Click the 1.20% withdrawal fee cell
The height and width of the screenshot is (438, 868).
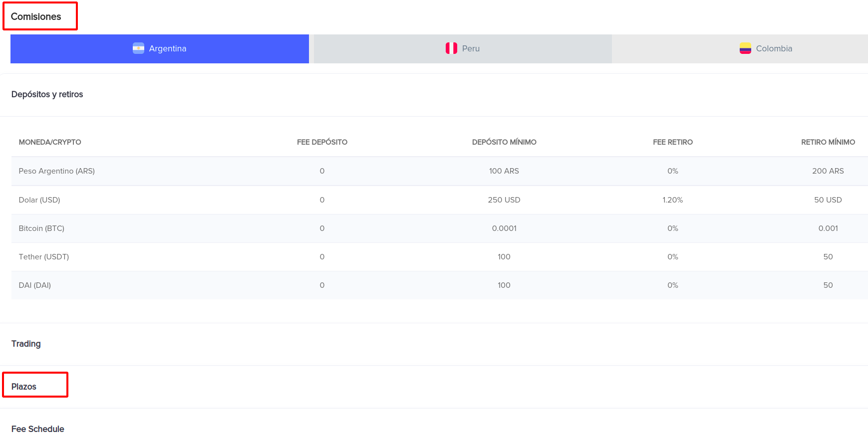(x=673, y=200)
